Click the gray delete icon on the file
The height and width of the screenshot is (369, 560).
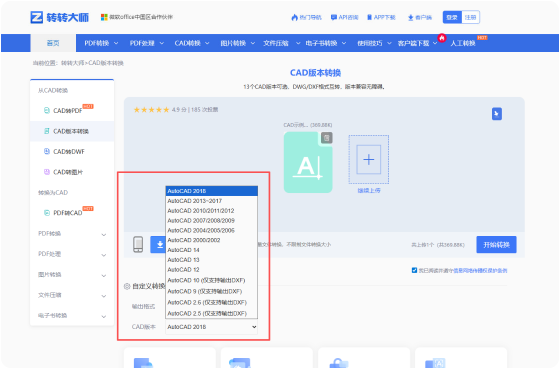(326, 138)
